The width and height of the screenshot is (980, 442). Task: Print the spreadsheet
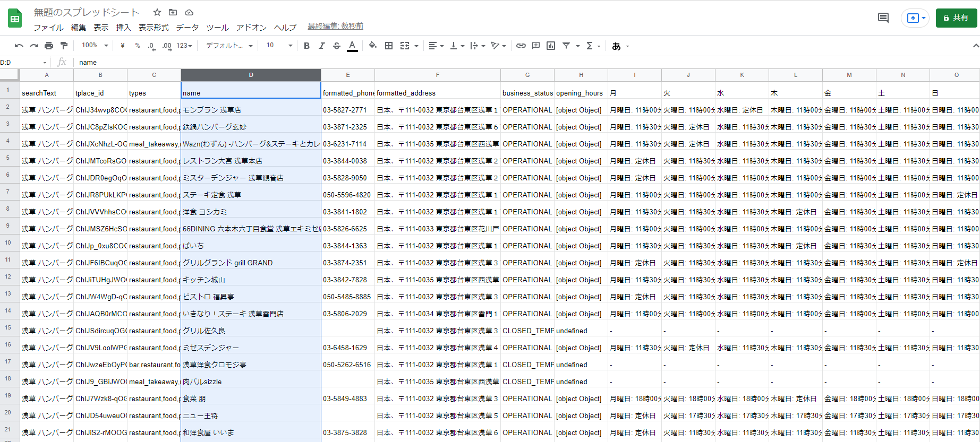click(x=49, y=46)
